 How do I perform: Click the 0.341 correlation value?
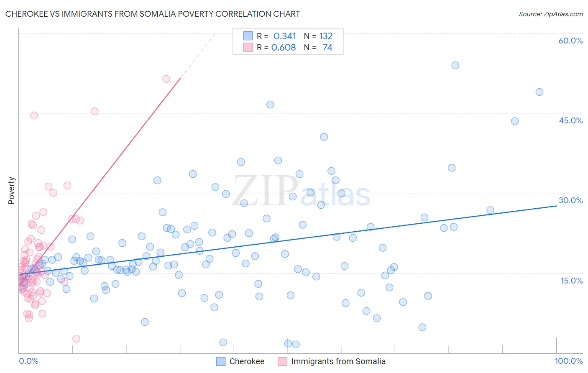tap(285, 36)
